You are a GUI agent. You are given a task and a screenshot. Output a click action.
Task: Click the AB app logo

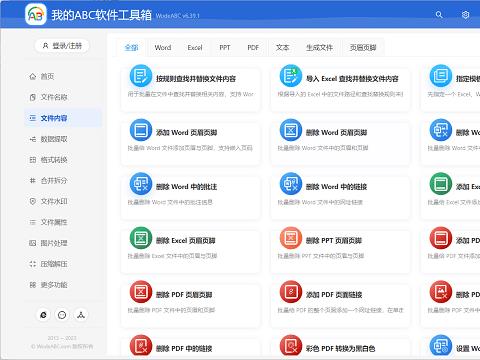36,14
